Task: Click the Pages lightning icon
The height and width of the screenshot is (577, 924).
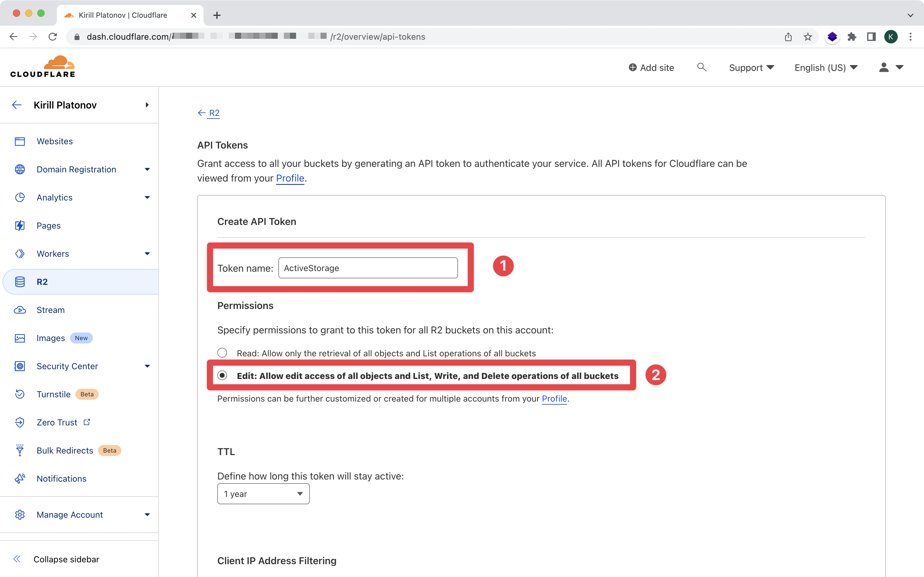Action: click(20, 226)
